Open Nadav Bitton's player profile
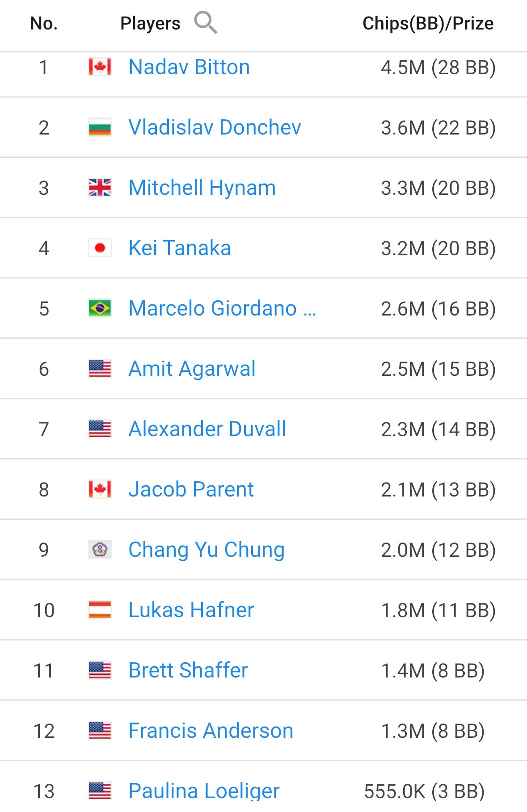Viewport: 527px width, 812px height. pyautogui.click(x=189, y=67)
